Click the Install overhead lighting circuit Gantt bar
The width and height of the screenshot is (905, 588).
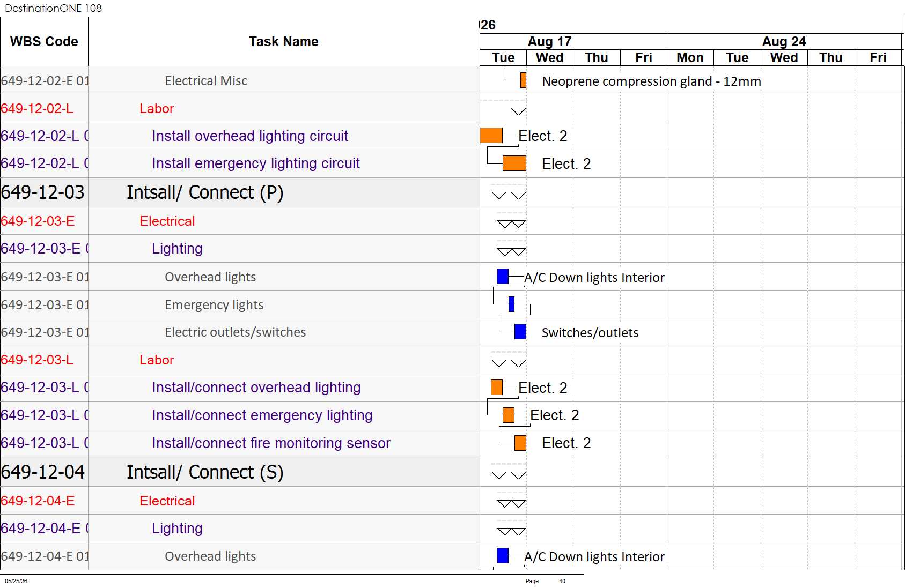tap(491, 136)
